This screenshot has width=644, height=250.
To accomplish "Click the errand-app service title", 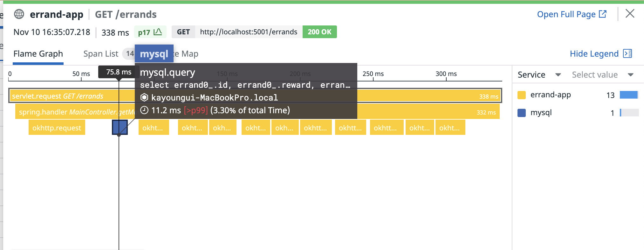I will pos(57,14).
